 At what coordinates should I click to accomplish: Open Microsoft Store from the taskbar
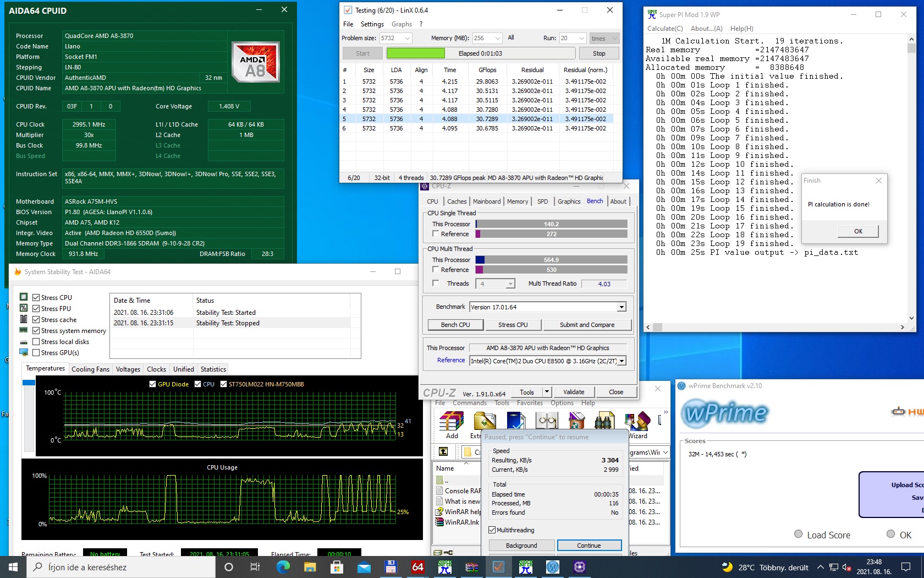[337, 567]
